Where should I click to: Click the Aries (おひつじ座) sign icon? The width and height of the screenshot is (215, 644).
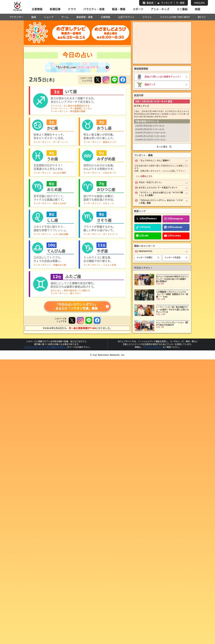pos(88,187)
